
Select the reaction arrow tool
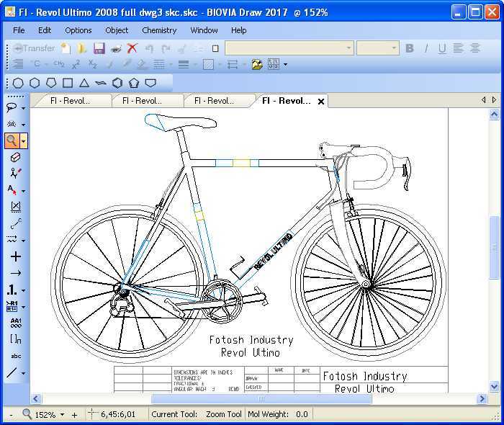coord(15,273)
